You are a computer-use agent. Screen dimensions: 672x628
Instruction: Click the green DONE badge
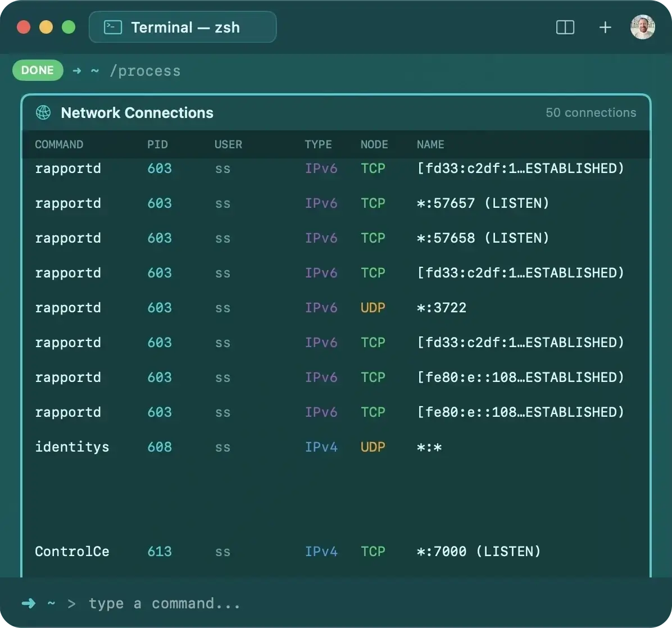(37, 70)
